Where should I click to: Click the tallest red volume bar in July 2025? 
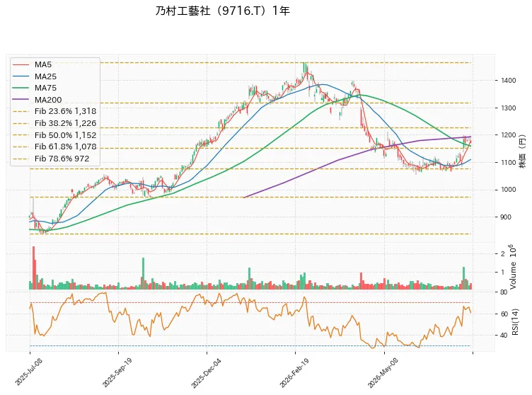33,268
